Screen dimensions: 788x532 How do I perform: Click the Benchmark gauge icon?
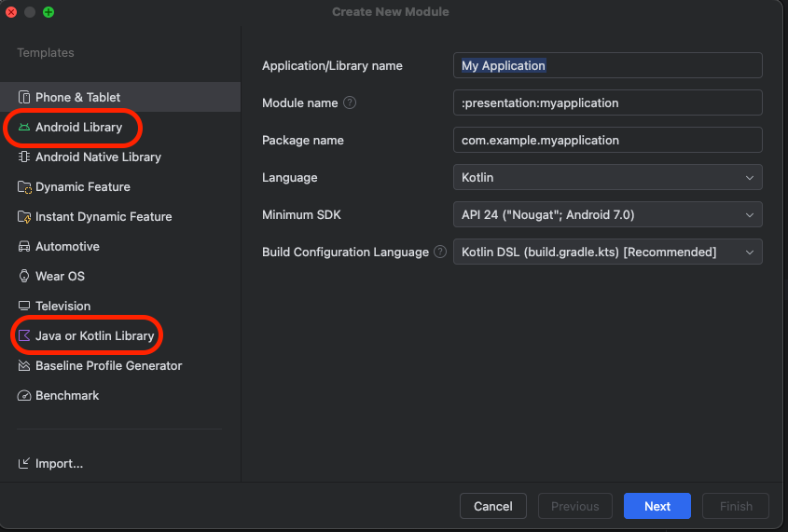(24, 395)
